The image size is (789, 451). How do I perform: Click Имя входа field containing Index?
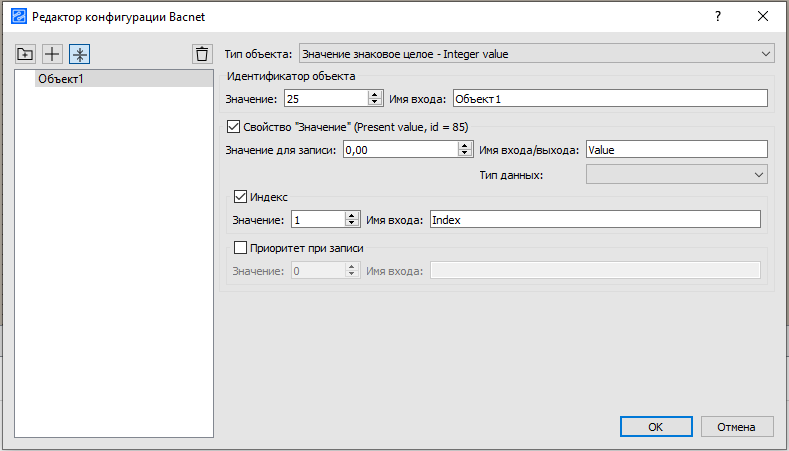(x=595, y=219)
